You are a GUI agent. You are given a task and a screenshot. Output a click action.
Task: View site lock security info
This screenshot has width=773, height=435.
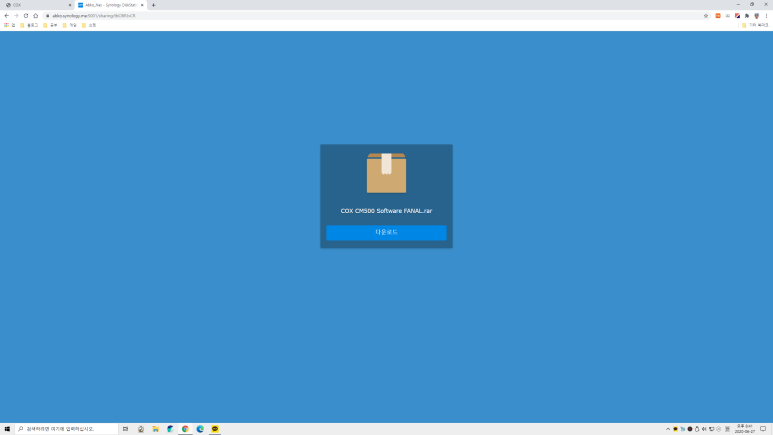tap(48, 16)
